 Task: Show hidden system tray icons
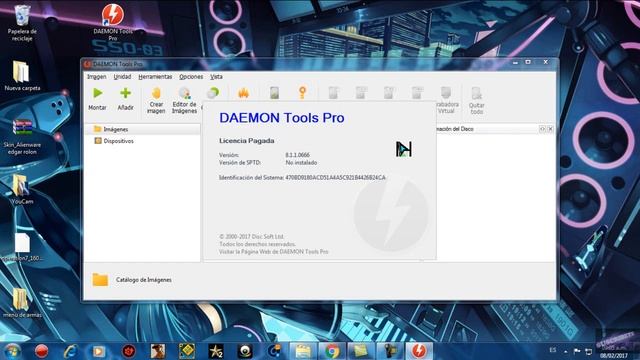[566, 351]
